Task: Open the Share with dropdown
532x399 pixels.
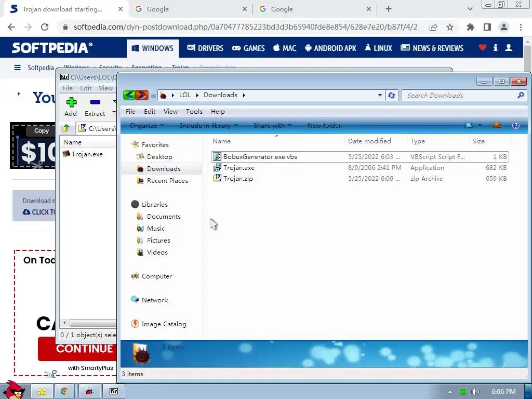Action: click(272, 126)
